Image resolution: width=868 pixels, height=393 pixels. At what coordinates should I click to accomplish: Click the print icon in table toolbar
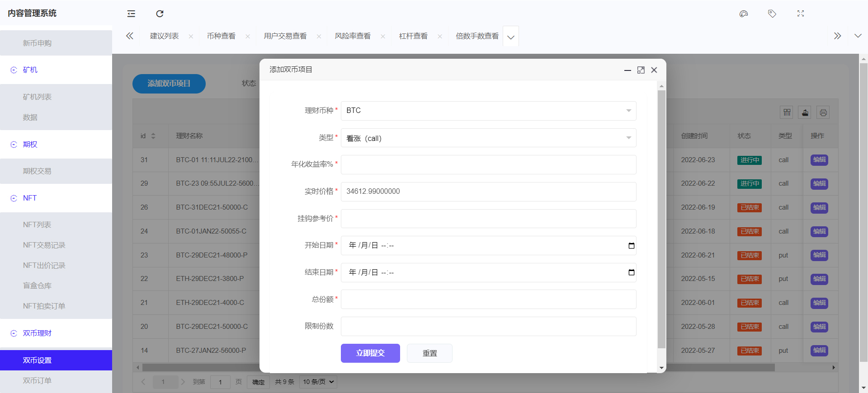(823, 112)
